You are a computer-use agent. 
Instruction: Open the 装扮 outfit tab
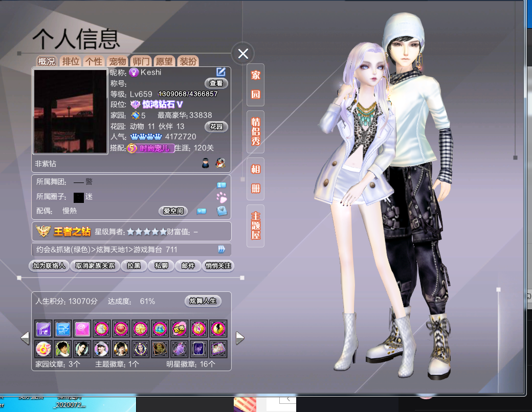[x=188, y=61]
